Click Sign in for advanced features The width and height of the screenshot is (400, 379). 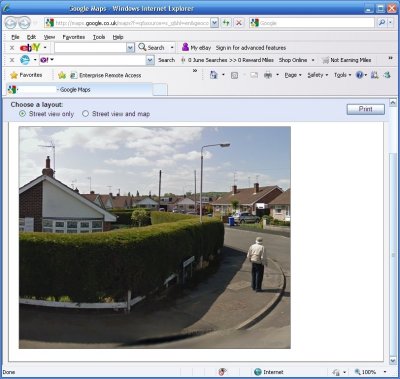click(x=251, y=48)
